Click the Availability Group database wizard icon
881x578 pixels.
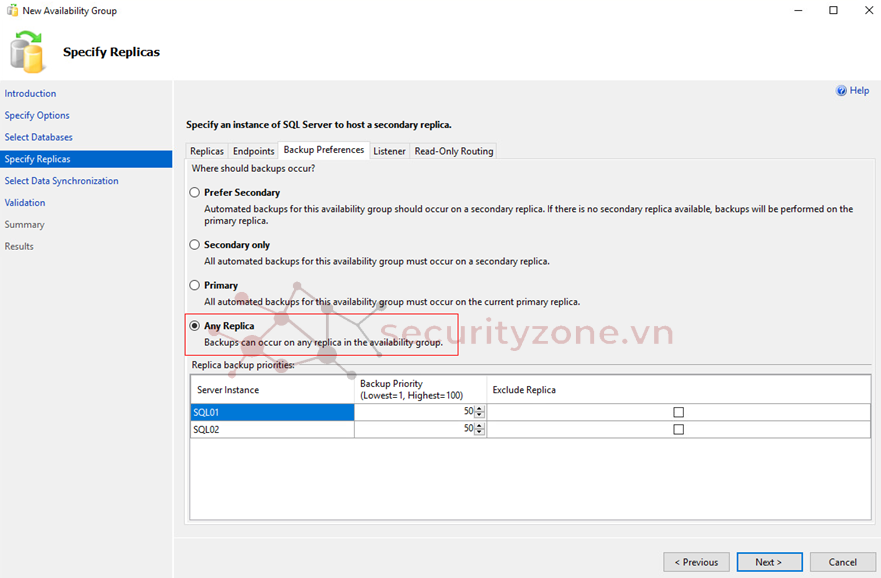[28, 52]
